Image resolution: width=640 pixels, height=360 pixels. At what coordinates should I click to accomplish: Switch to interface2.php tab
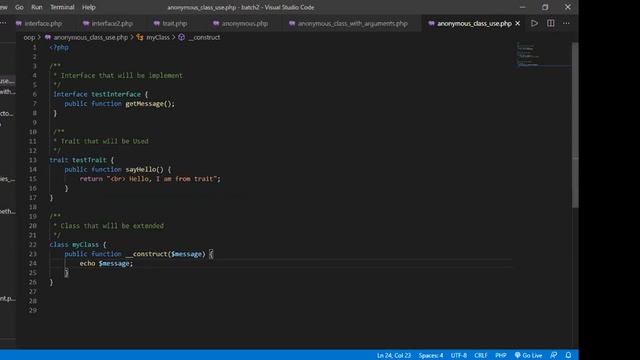pyautogui.click(x=108, y=24)
